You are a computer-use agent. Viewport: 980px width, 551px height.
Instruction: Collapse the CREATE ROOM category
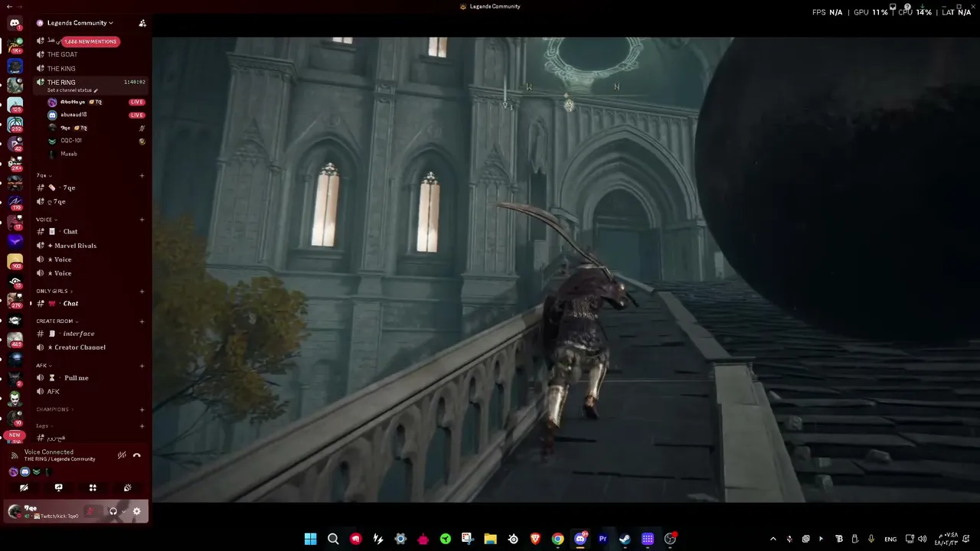coord(57,321)
